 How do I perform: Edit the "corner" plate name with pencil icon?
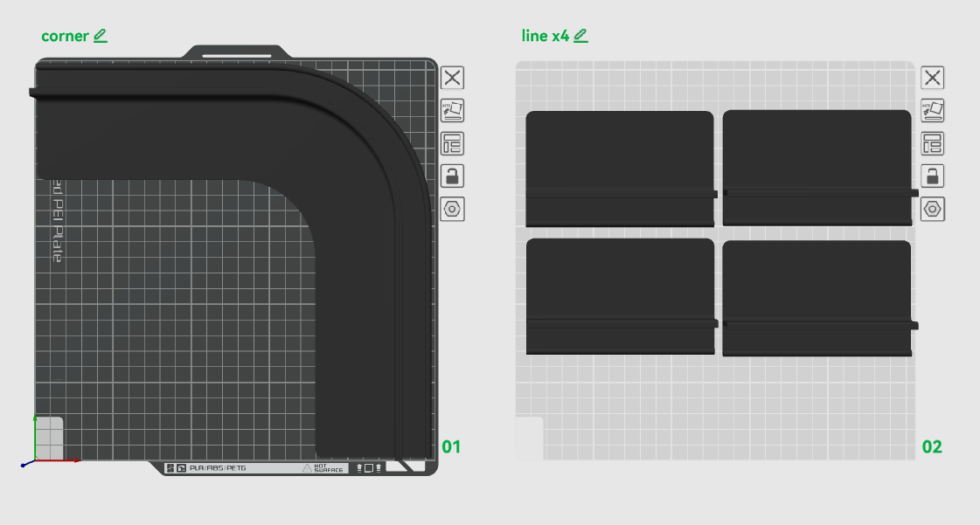point(101,36)
